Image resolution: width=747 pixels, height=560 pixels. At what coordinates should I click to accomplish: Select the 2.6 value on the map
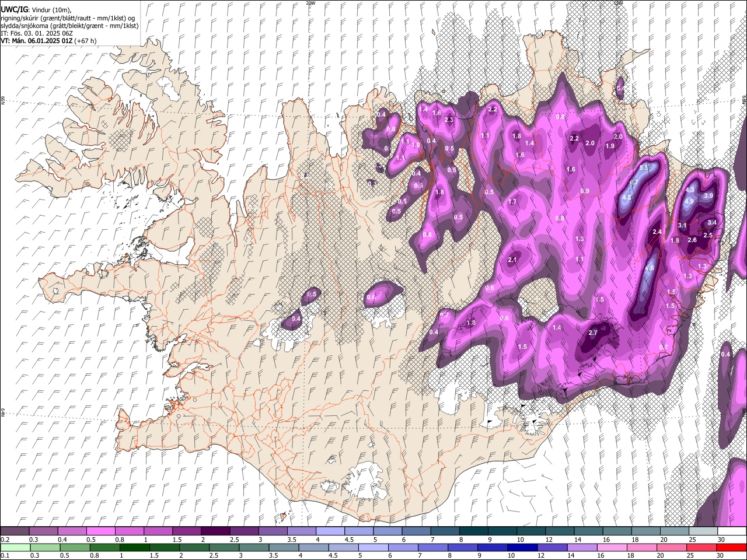693,240
